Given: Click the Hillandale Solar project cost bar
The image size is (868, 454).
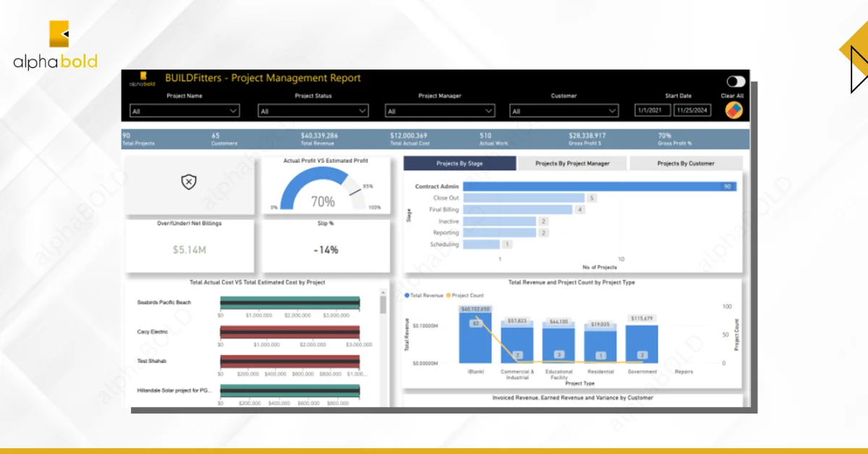Looking at the screenshot, I should point(290,390).
